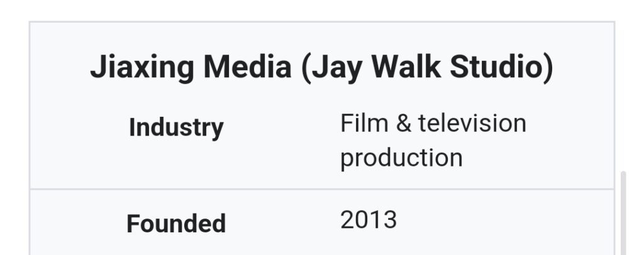Click the word "television" in the Industry value
The height and width of the screenshot is (255, 644).
click(472, 123)
